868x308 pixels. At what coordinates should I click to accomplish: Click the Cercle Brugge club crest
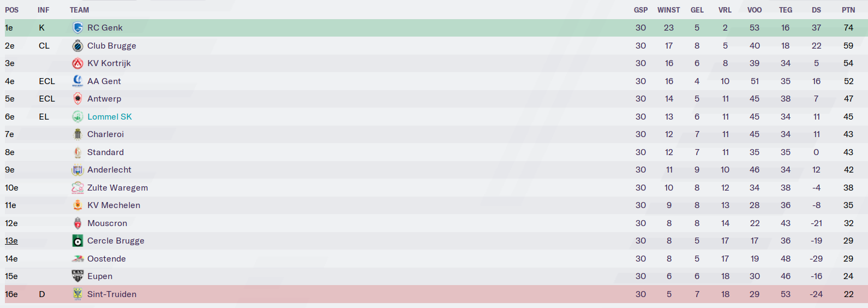(77, 241)
